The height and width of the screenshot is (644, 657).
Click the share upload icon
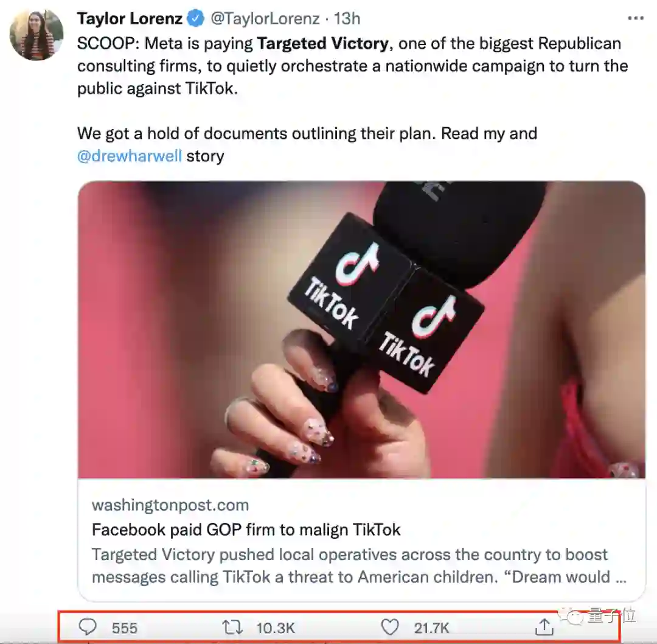point(544,627)
